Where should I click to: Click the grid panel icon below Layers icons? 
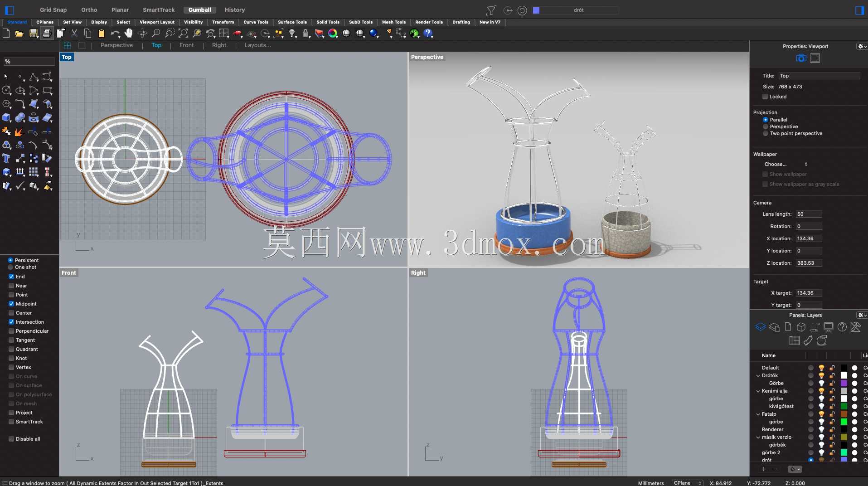click(794, 340)
